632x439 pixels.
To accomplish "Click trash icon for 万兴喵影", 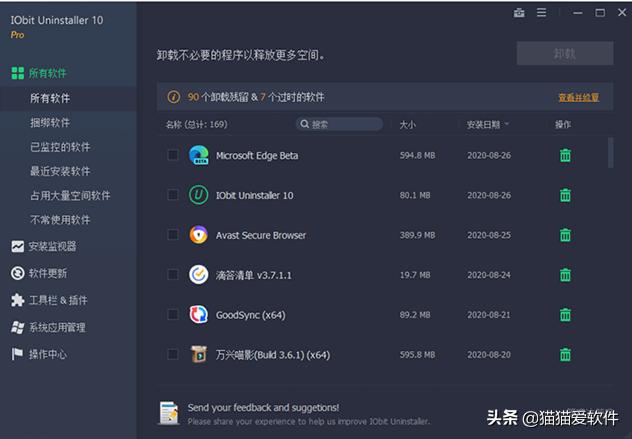I will tap(565, 355).
